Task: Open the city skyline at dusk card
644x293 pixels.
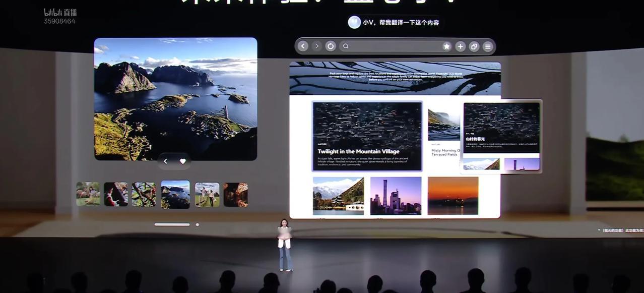Action: tap(396, 196)
